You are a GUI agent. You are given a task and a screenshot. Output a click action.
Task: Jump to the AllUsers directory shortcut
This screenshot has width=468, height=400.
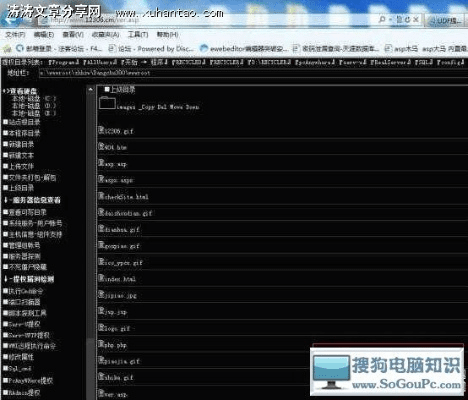100,62
